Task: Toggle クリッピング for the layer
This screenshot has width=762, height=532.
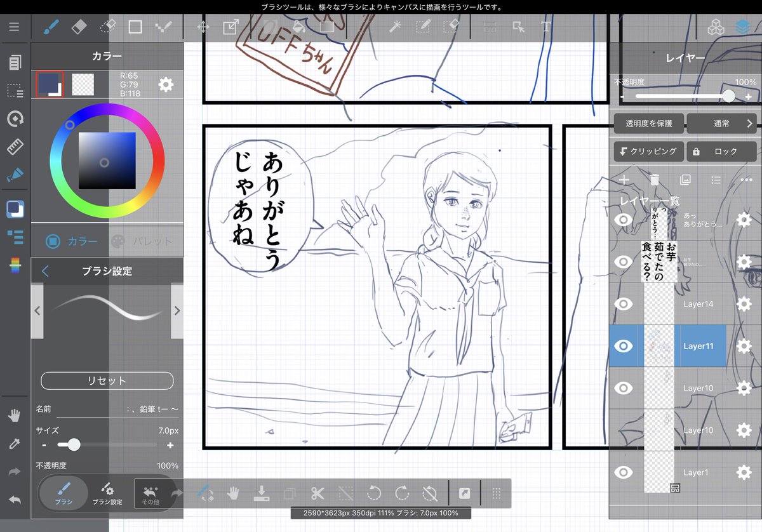Action: point(648,152)
